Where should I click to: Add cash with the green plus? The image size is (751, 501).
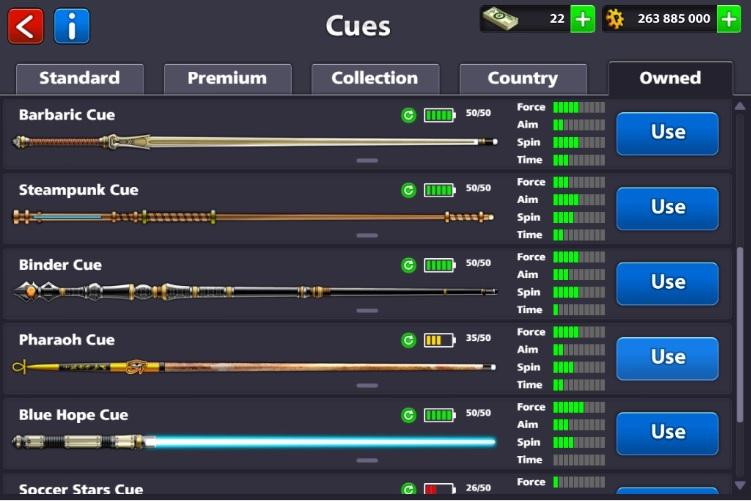point(582,19)
